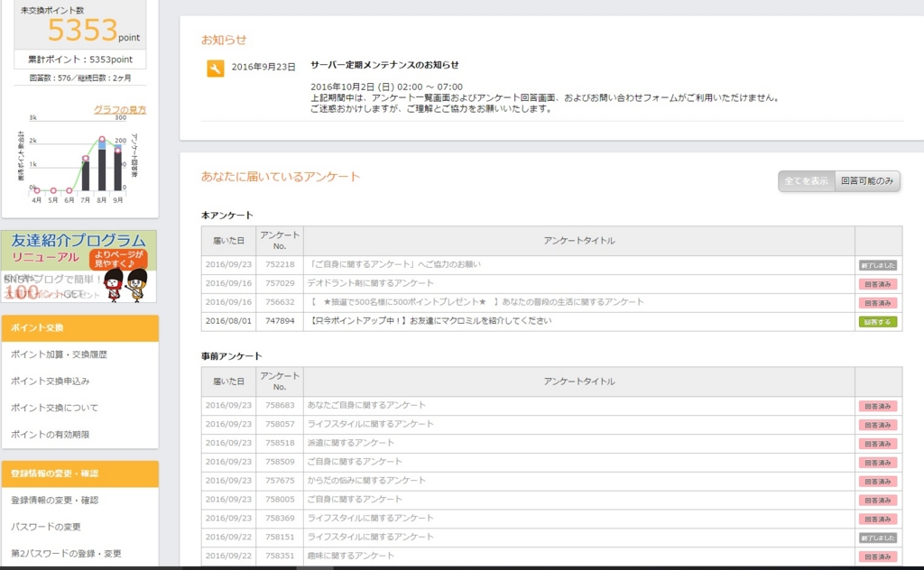The height and width of the screenshot is (570, 924).
Task: Select デオドラント剤に関するアンケート title
Action: click(x=371, y=283)
